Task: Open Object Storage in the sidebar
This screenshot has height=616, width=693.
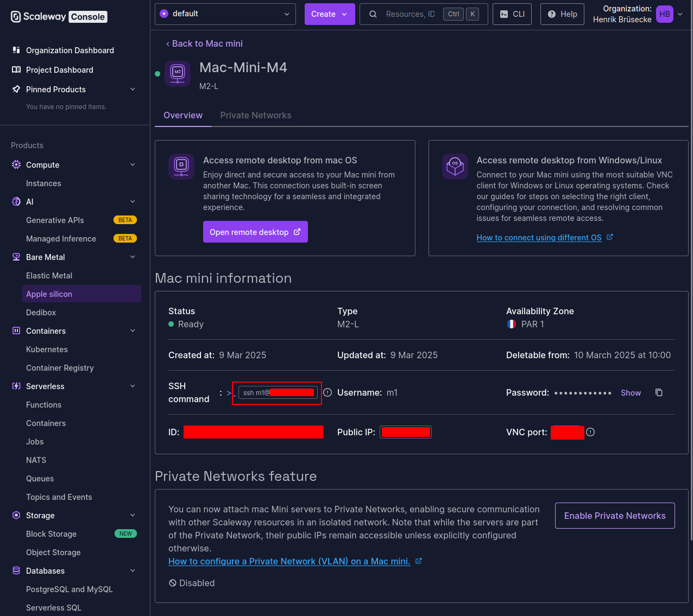Action: (53, 553)
